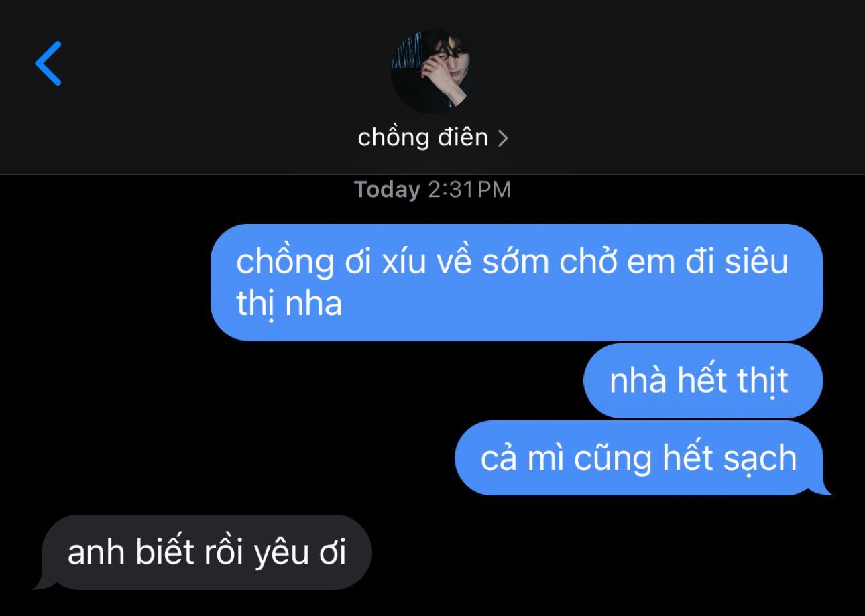The width and height of the screenshot is (865, 616).
Task: Open the contact's profile photo
Action: pos(432,71)
